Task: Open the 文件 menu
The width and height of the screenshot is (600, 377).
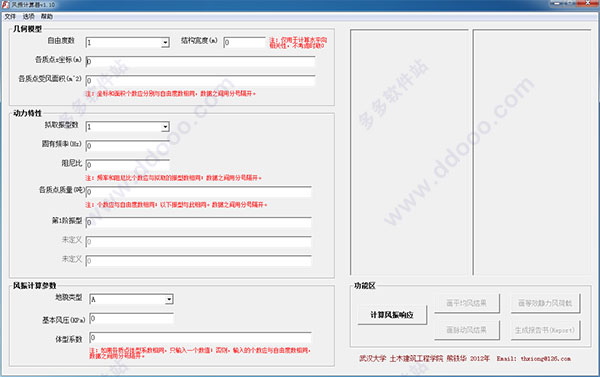Action: [10, 16]
